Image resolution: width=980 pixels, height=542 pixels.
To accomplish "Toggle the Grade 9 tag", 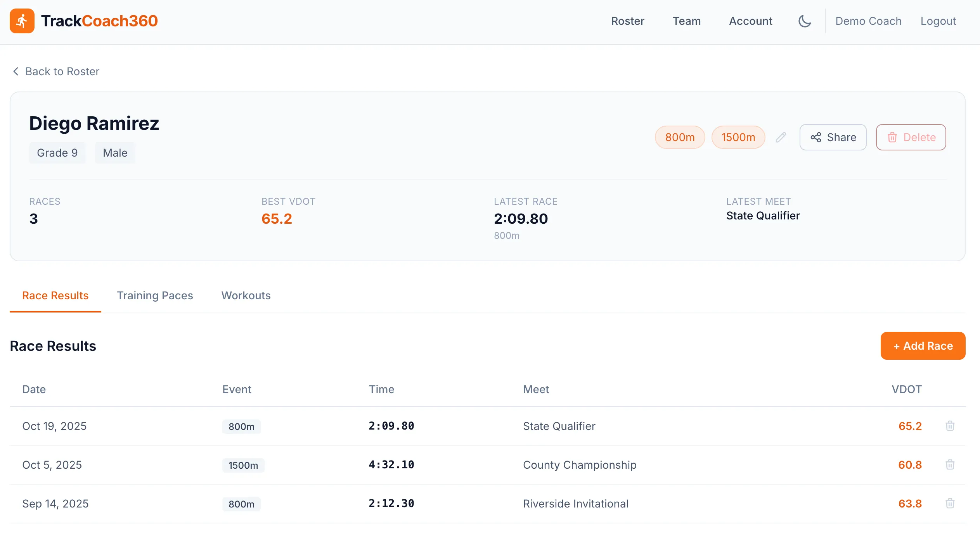I will (x=57, y=152).
